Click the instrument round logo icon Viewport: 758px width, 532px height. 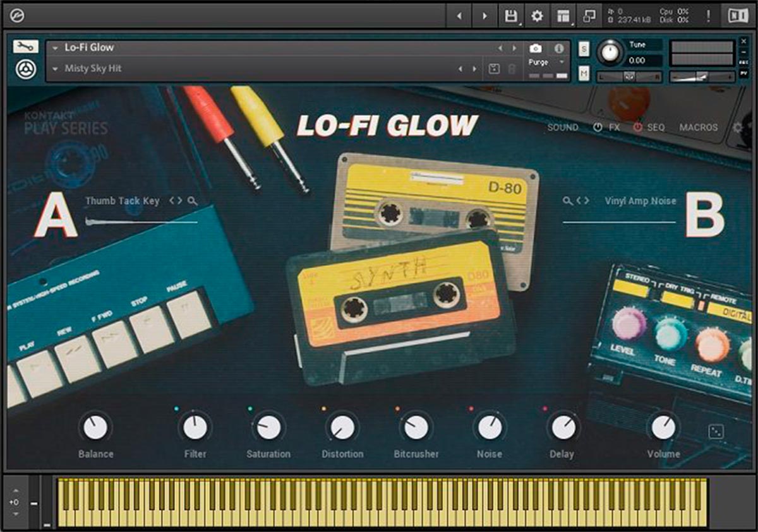coord(26,68)
